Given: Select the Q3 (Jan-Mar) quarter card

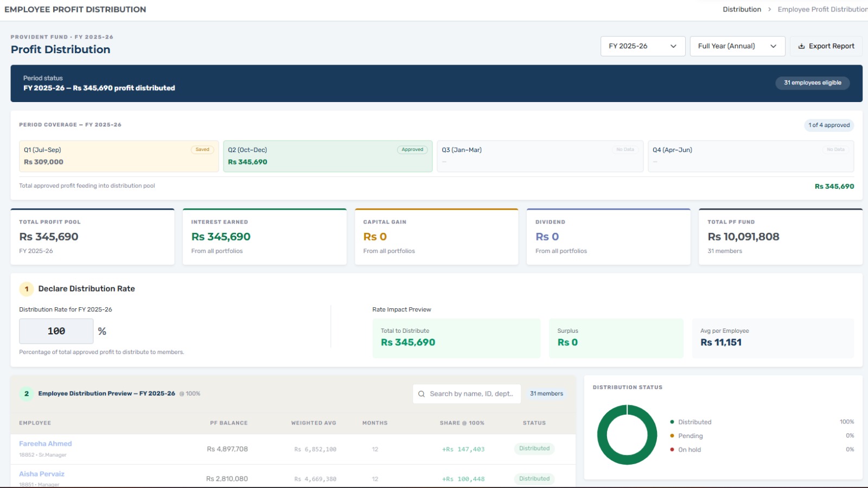Looking at the screenshot, I should 540,156.
